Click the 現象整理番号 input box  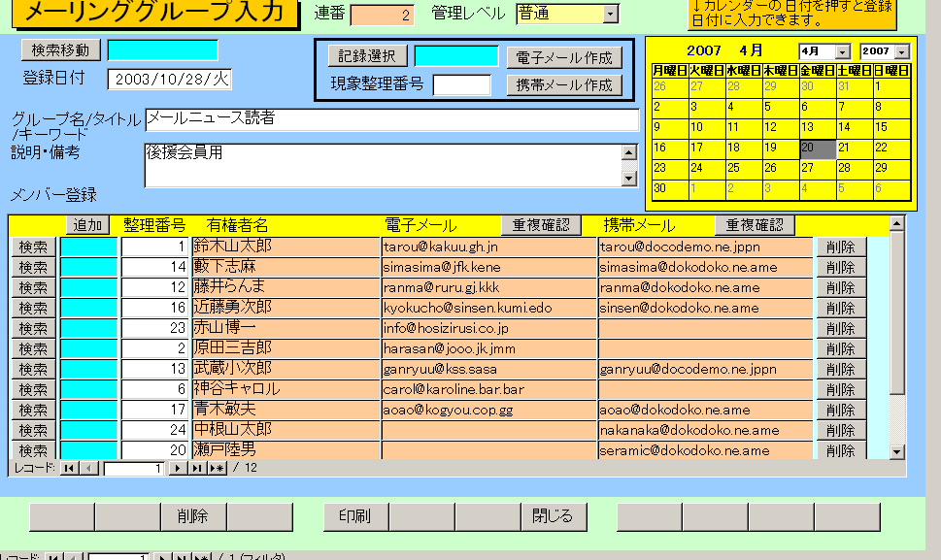(x=461, y=85)
